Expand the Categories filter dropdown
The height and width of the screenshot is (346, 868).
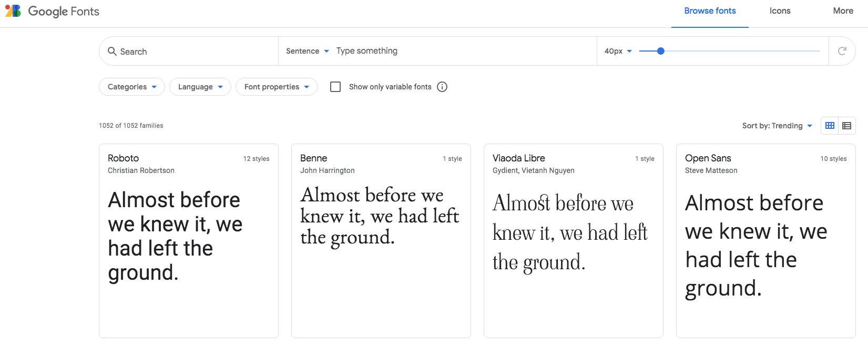click(x=132, y=87)
